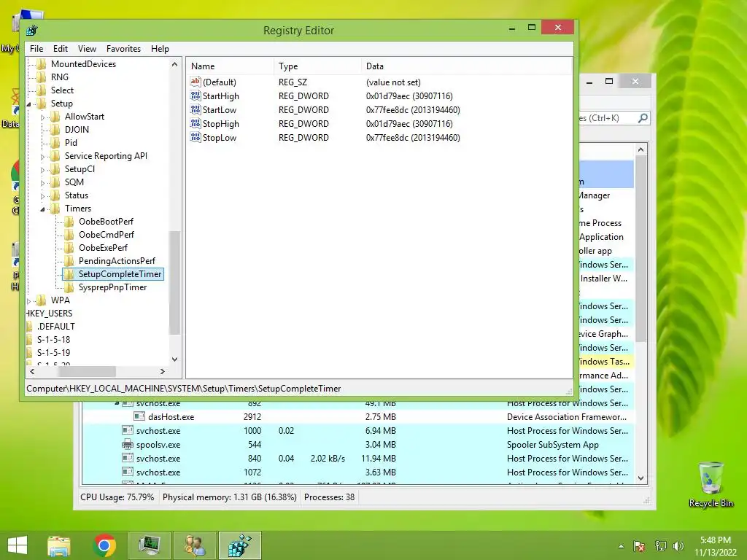Click the spoolsv.exe printer icon
Viewport: 747px width, 560px height.
(x=127, y=445)
